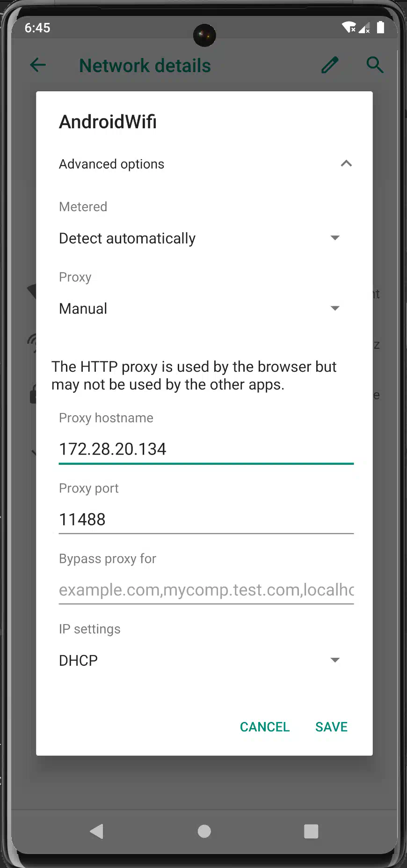
Task: Collapse the Advanced options section
Action: pyautogui.click(x=346, y=163)
